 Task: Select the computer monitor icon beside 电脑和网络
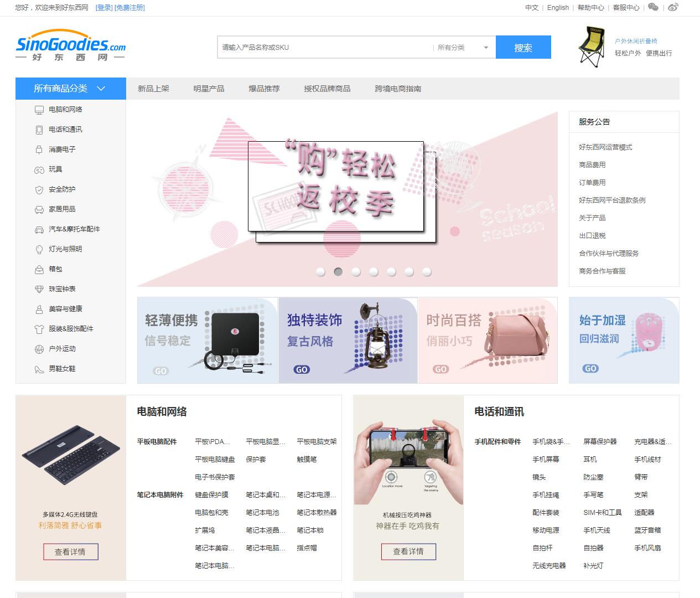click(39, 110)
